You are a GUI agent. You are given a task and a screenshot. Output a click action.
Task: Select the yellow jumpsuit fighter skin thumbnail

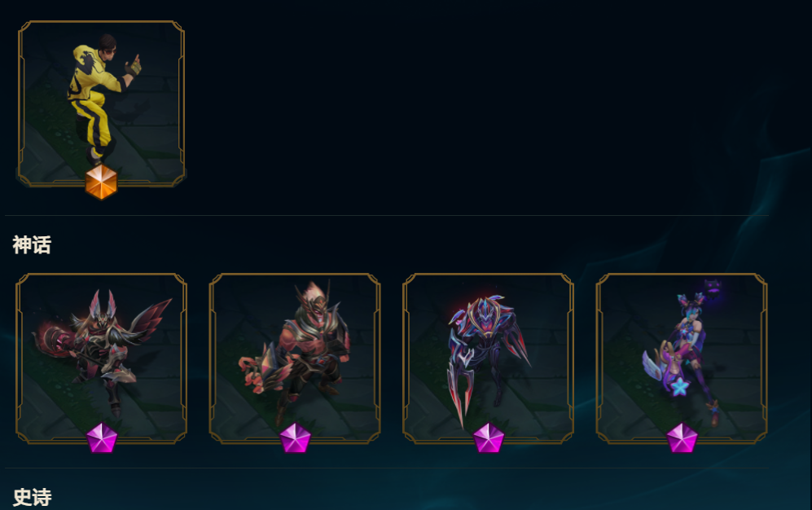click(102, 103)
